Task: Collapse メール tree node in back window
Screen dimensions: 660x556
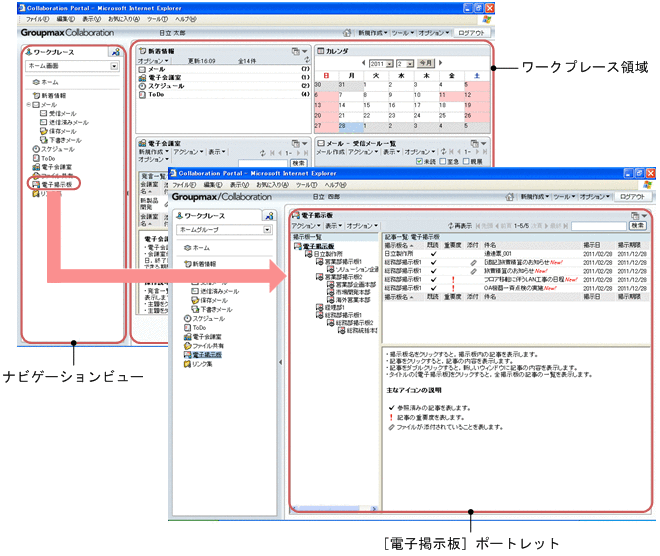Action: (29, 104)
